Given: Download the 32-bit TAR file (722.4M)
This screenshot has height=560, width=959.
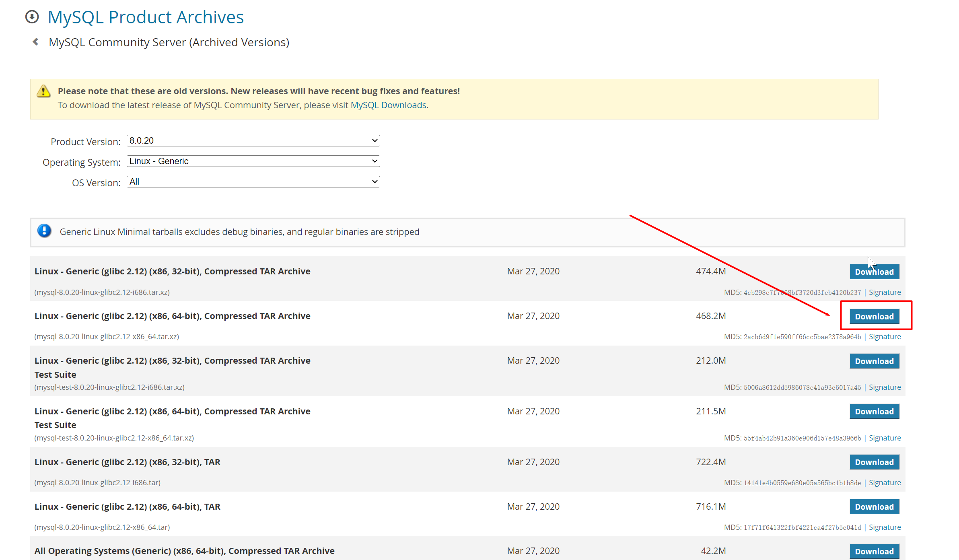Looking at the screenshot, I should 874,462.
